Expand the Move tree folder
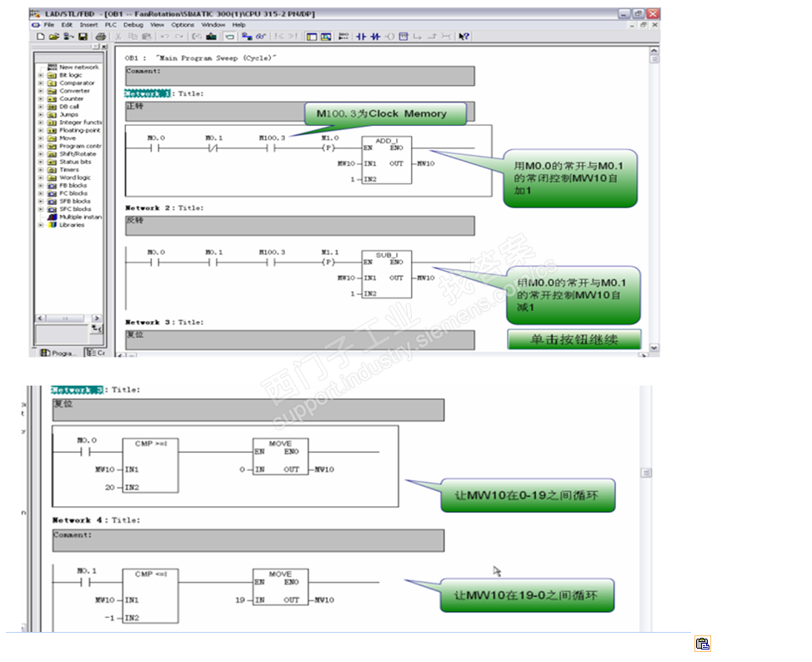The height and width of the screenshot is (662, 812). [41, 138]
